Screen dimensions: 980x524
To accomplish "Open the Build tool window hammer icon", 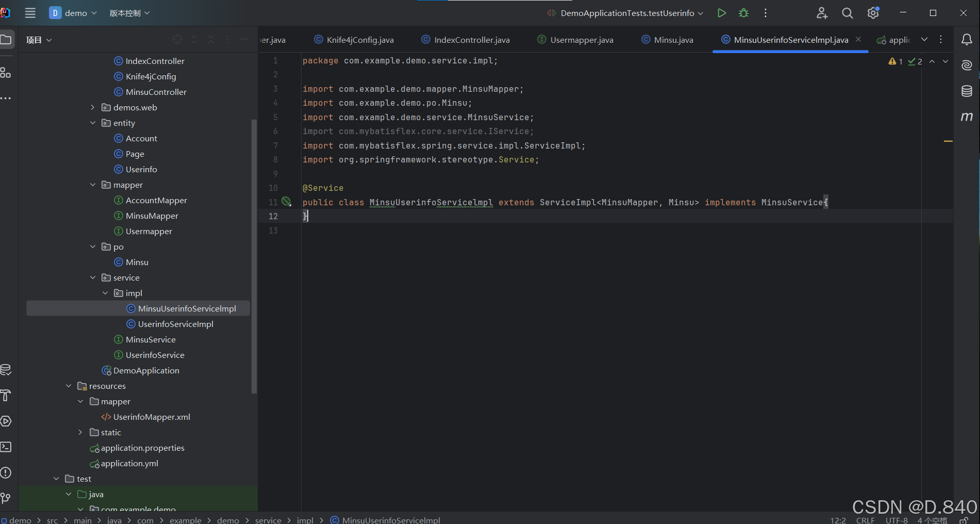I will [7, 396].
